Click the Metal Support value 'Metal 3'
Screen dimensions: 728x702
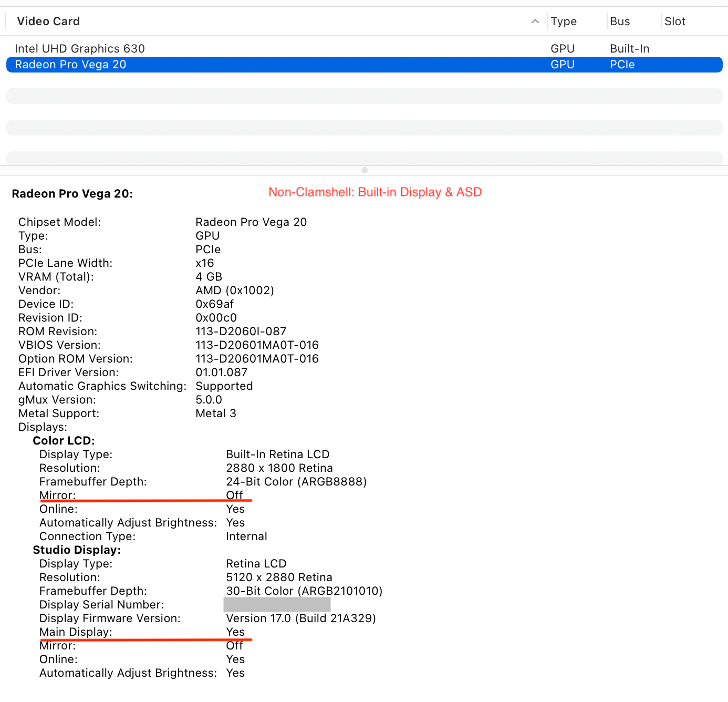pos(216,414)
